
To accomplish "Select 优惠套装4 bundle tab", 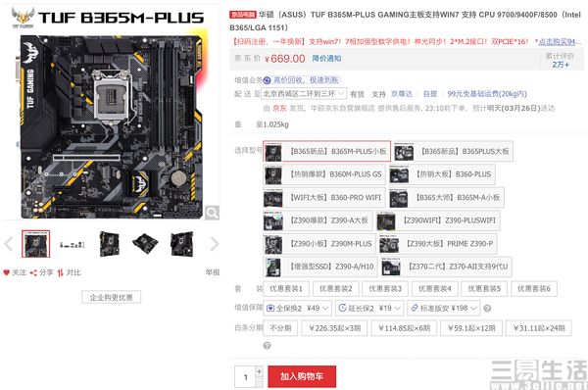I will [x=434, y=289].
